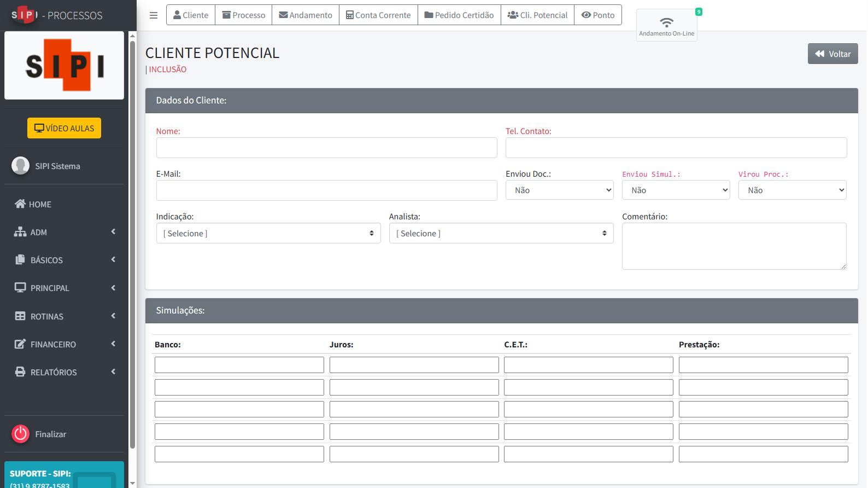Open the Analista select box
This screenshot has height=488, width=868.
click(501, 233)
